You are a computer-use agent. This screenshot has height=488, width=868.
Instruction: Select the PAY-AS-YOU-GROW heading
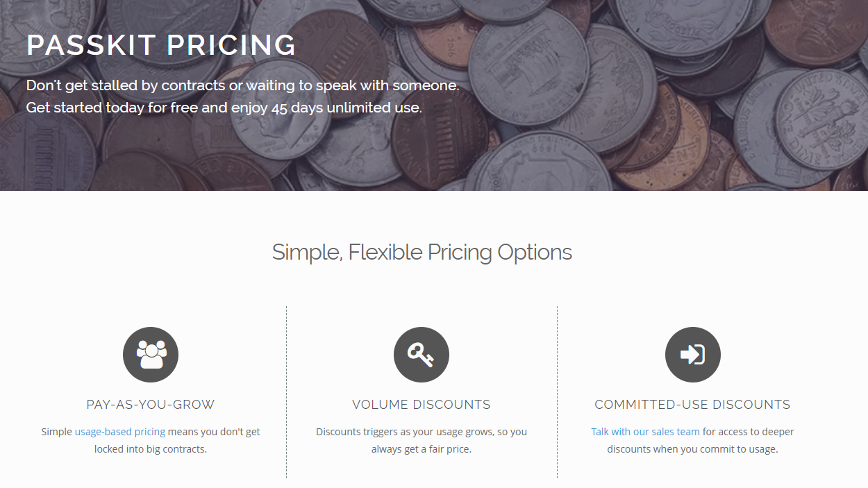point(151,405)
